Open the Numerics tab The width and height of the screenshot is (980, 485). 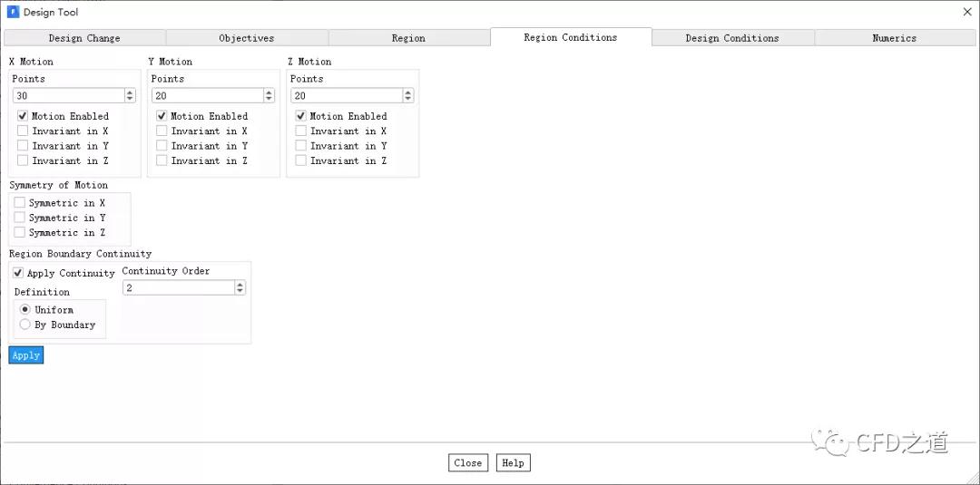pos(894,38)
